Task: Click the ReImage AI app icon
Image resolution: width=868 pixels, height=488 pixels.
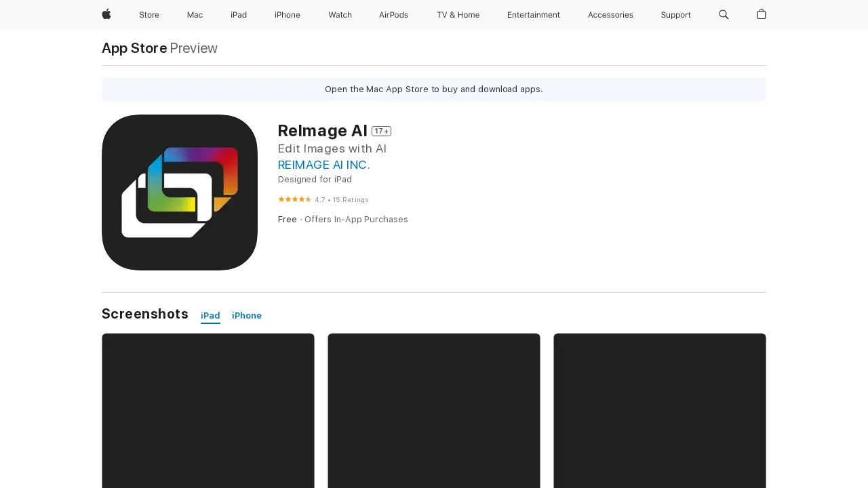Action: click(179, 192)
